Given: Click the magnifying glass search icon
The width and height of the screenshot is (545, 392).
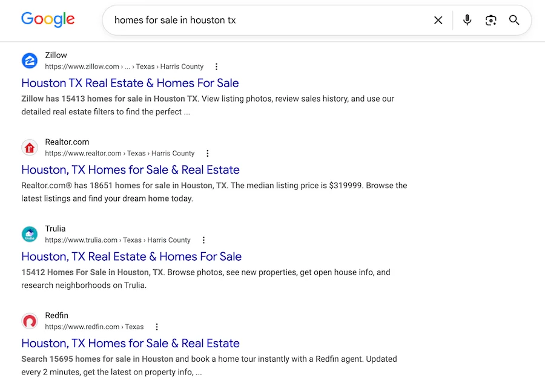Looking at the screenshot, I should tap(514, 20).
